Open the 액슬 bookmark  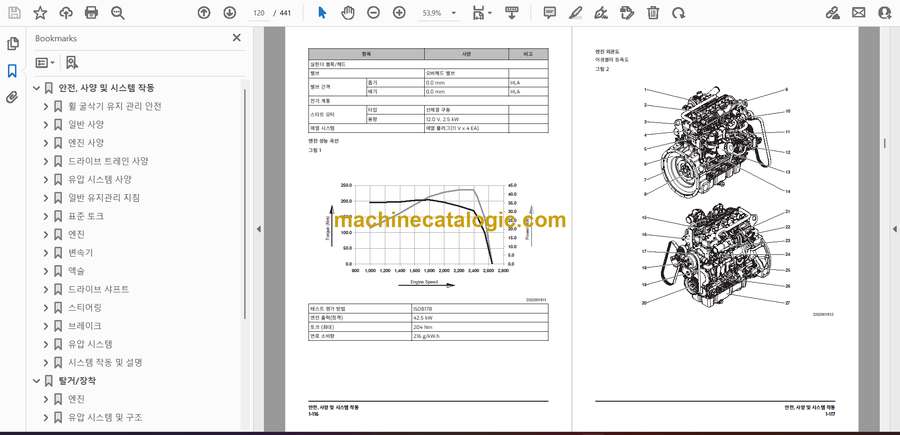(76, 271)
